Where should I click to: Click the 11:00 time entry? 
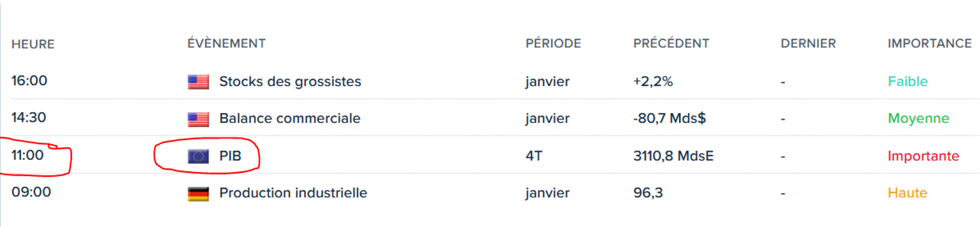tap(27, 155)
